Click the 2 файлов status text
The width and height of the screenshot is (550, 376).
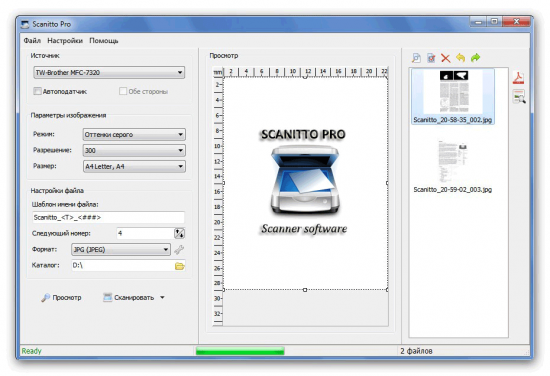point(416,351)
